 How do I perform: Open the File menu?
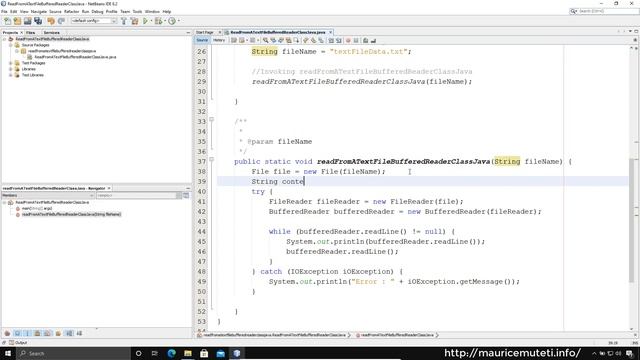(x=4, y=12)
